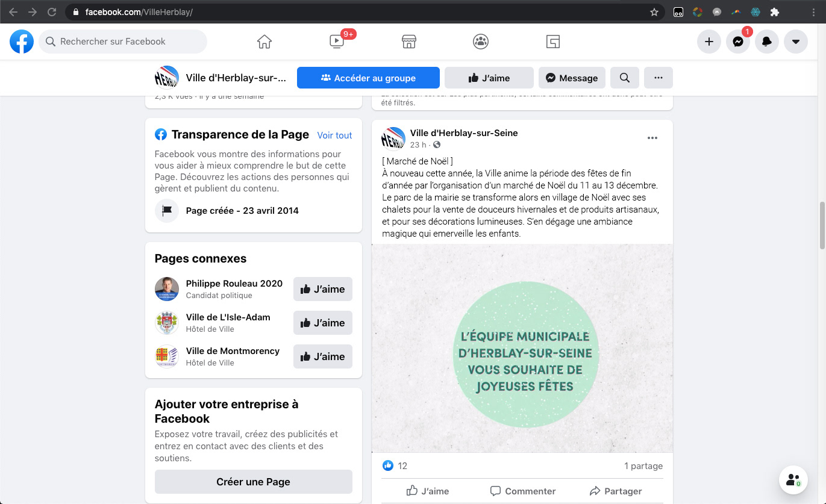Click the page logo in sticky header

click(x=167, y=78)
